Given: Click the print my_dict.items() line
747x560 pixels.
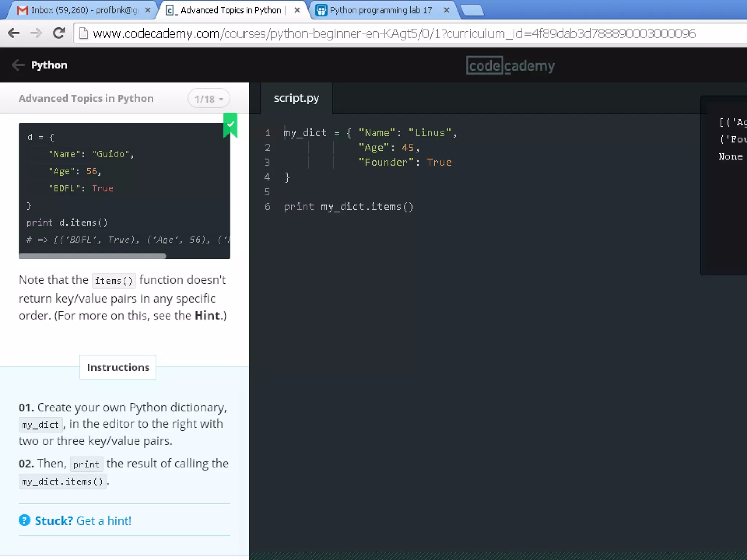Looking at the screenshot, I should 349,207.
